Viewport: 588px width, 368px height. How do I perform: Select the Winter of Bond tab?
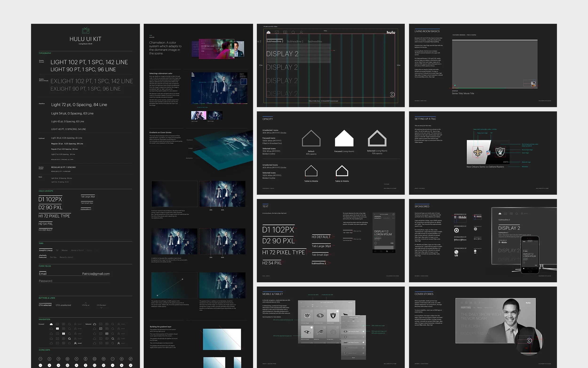(x=77, y=251)
